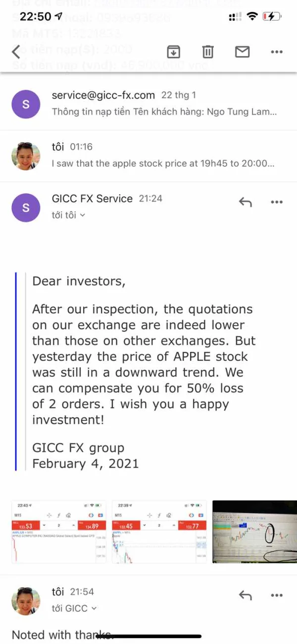Open the top toolbar more options menu
The width and height of the screenshot is (297, 644).
tap(276, 52)
